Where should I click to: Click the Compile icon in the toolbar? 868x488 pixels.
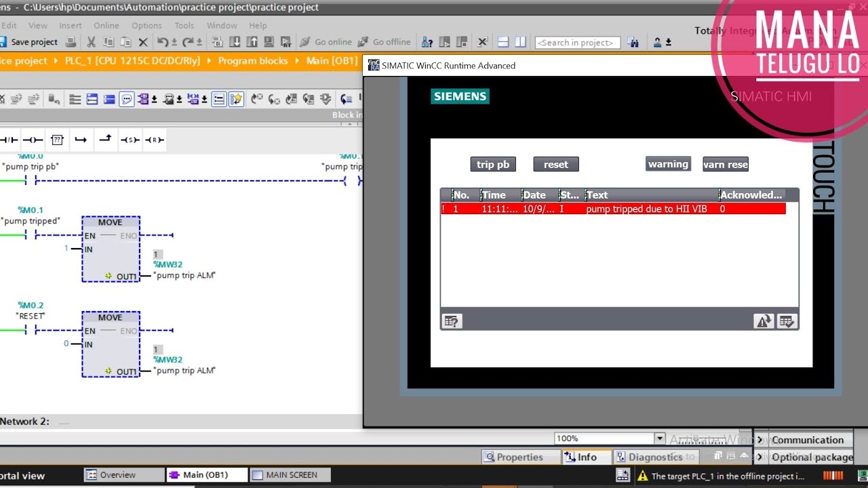(218, 42)
